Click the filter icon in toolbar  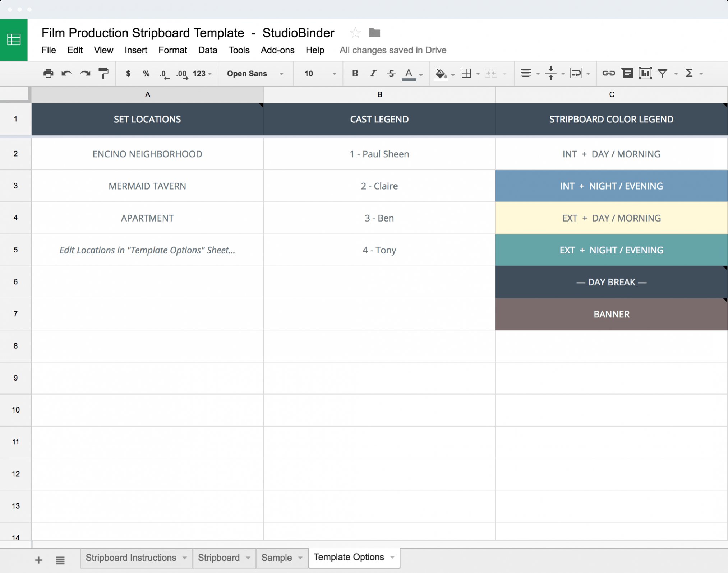point(664,73)
